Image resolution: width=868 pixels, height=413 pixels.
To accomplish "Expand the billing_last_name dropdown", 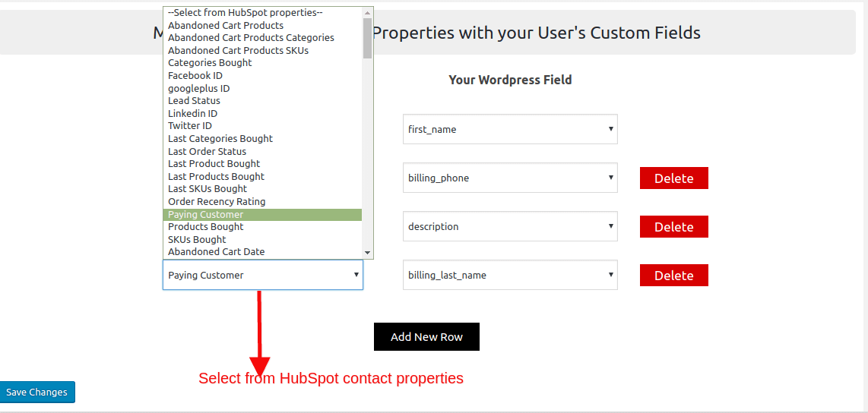I will click(x=510, y=275).
